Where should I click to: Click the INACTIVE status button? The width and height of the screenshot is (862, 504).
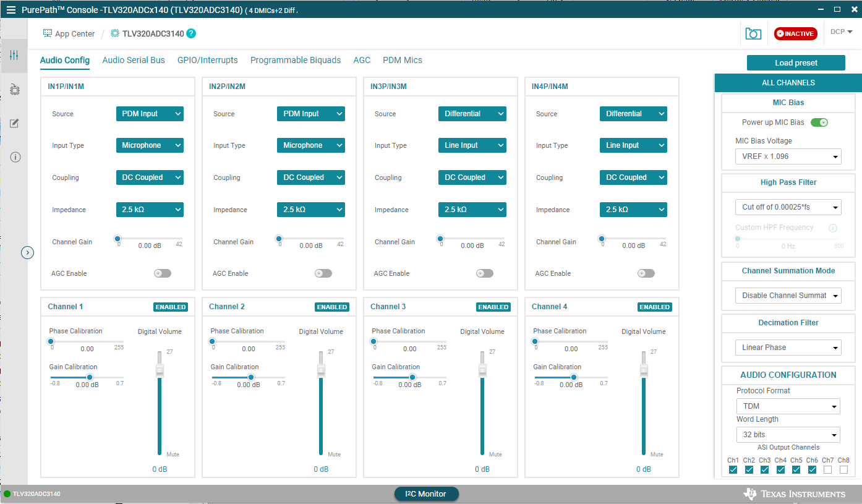point(796,34)
